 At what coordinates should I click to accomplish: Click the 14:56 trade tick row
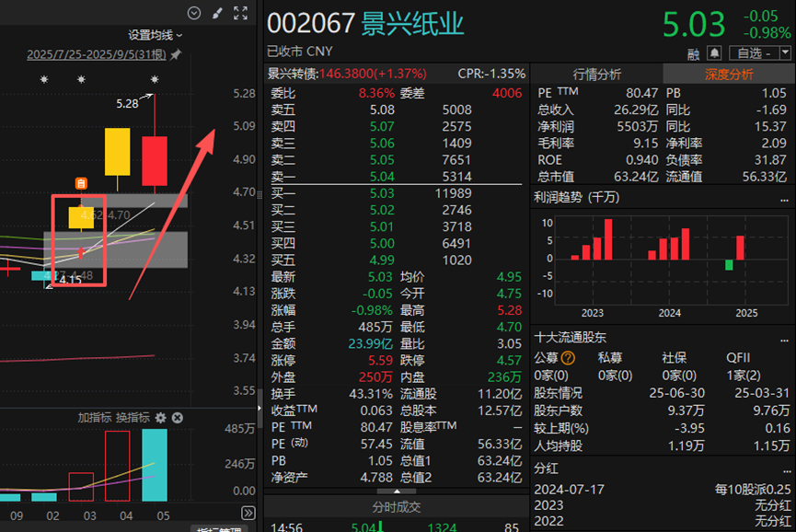pos(397,526)
